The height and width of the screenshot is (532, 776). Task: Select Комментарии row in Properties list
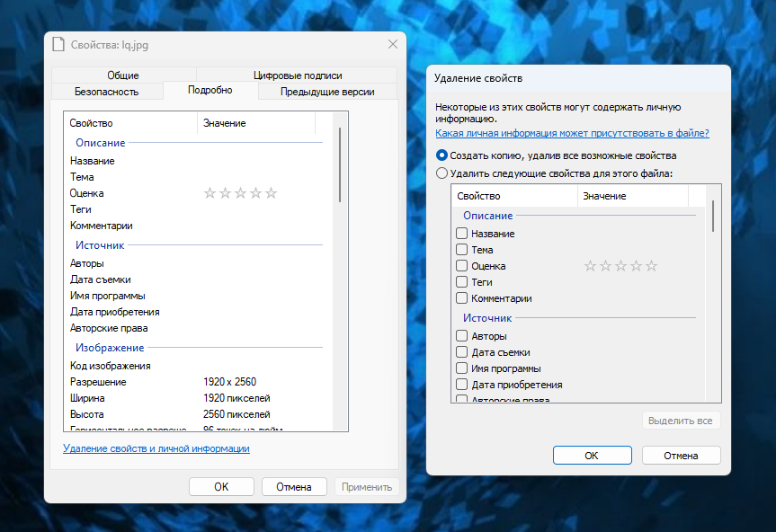(198, 226)
